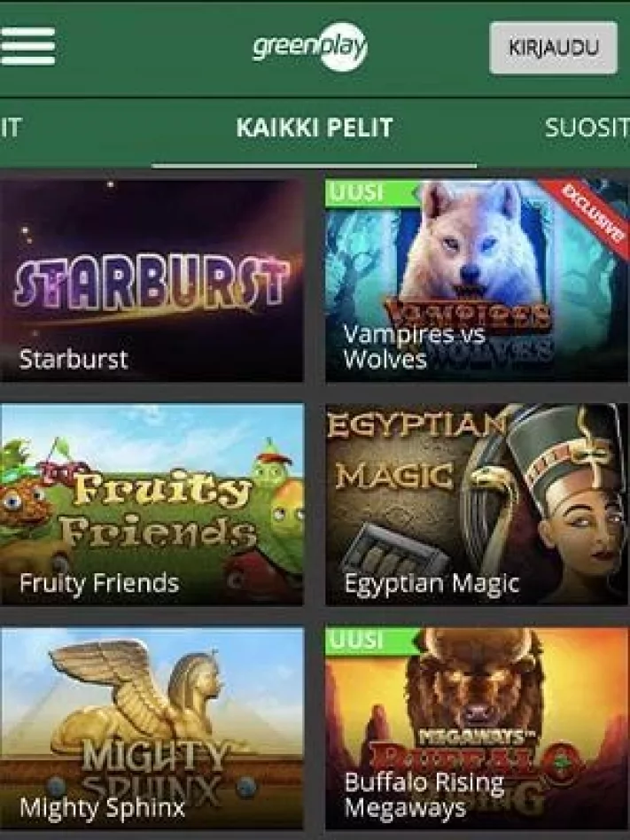Open Buffalo Rising Megaways game
The image size is (630, 840).
click(x=478, y=728)
